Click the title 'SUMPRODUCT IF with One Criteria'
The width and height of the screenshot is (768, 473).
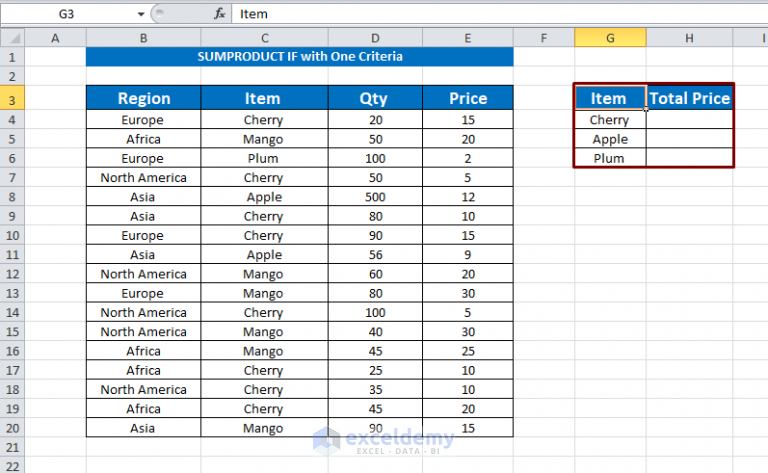[x=300, y=57]
